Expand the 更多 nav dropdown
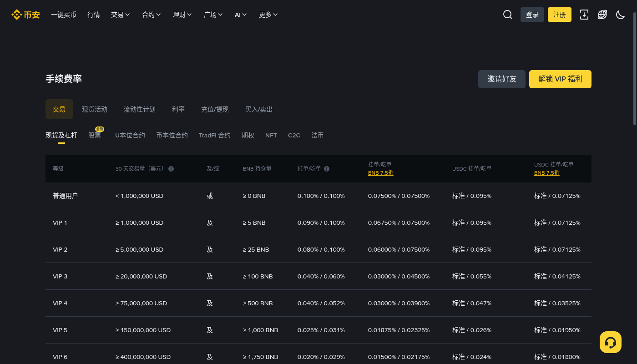The height and width of the screenshot is (364, 637). tap(268, 15)
